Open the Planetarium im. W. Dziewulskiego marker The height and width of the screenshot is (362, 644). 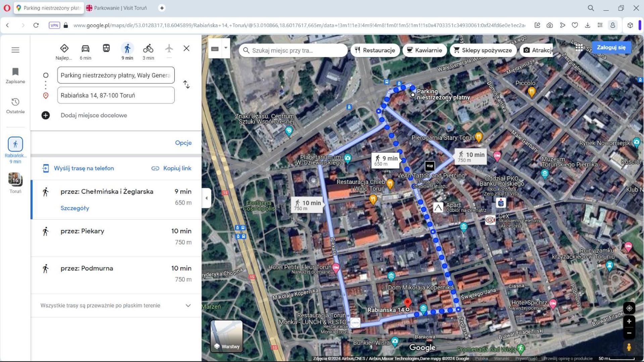click(348, 158)
